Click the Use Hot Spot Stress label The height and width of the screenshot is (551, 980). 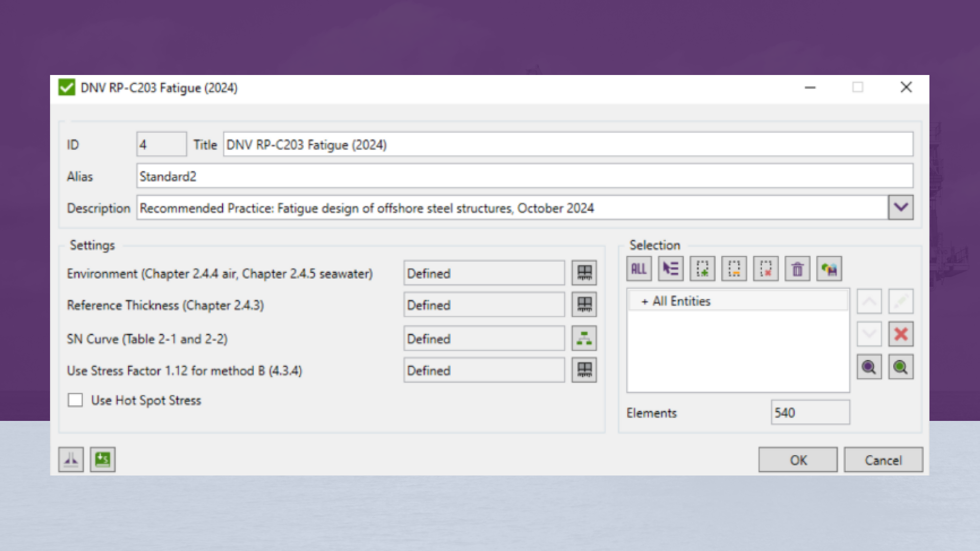pos(146,400)
